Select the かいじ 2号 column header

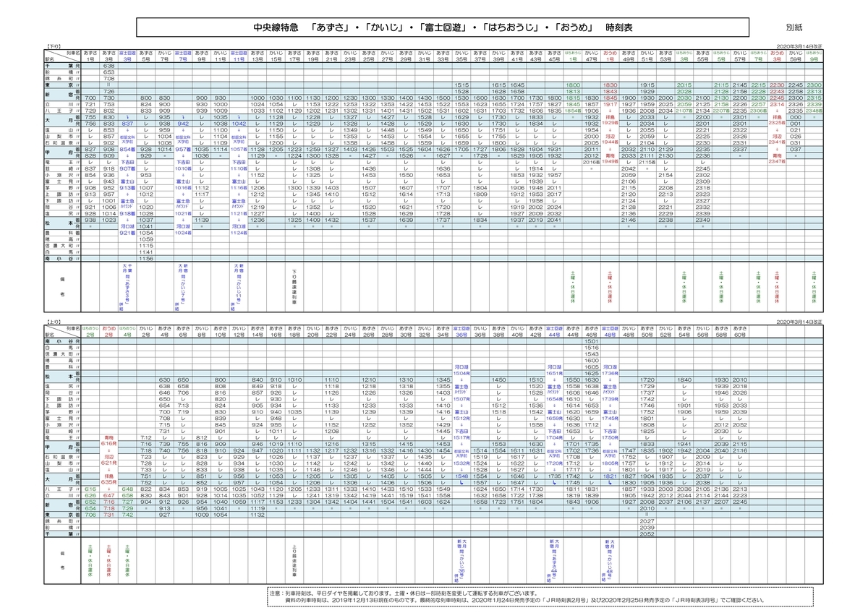[x=146, y=330]
